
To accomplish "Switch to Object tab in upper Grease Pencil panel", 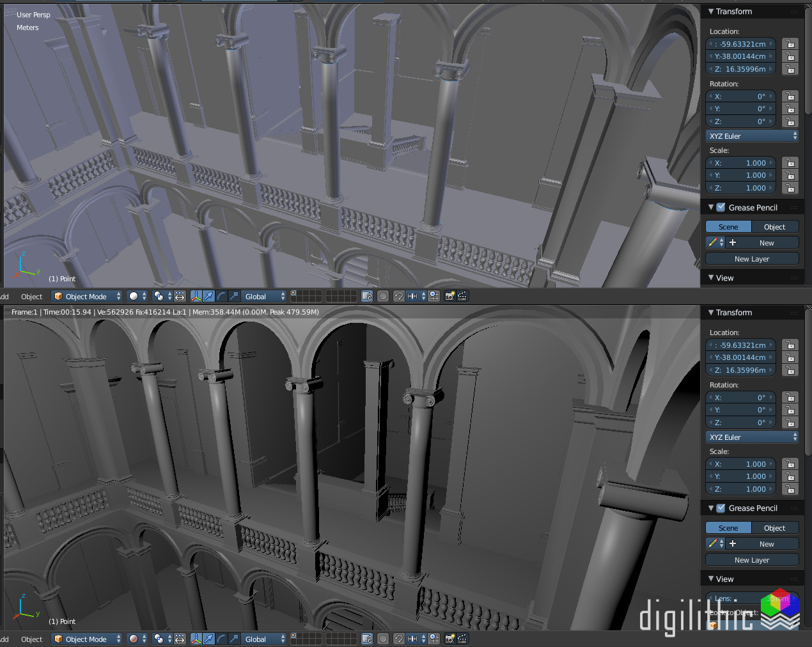I will tap(774, 227).
